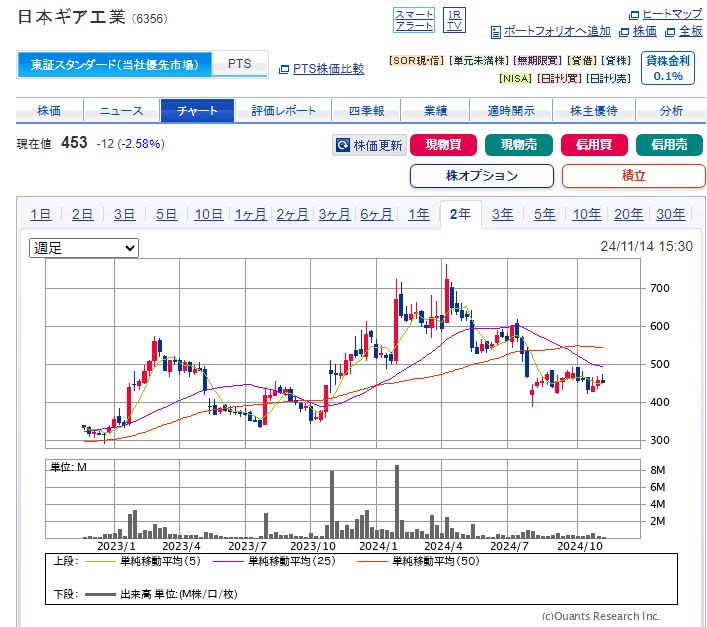The width and height of the screenshot is (707, 627).
Task: Click the 単純移動平均(5) legend entry
Action: pyautogui.click(x=143, y=561)
